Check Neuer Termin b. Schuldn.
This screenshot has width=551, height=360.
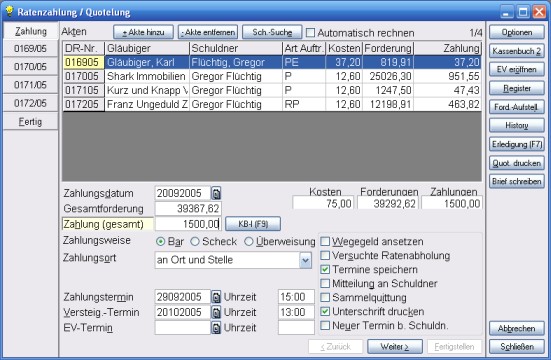pos(325,326)
